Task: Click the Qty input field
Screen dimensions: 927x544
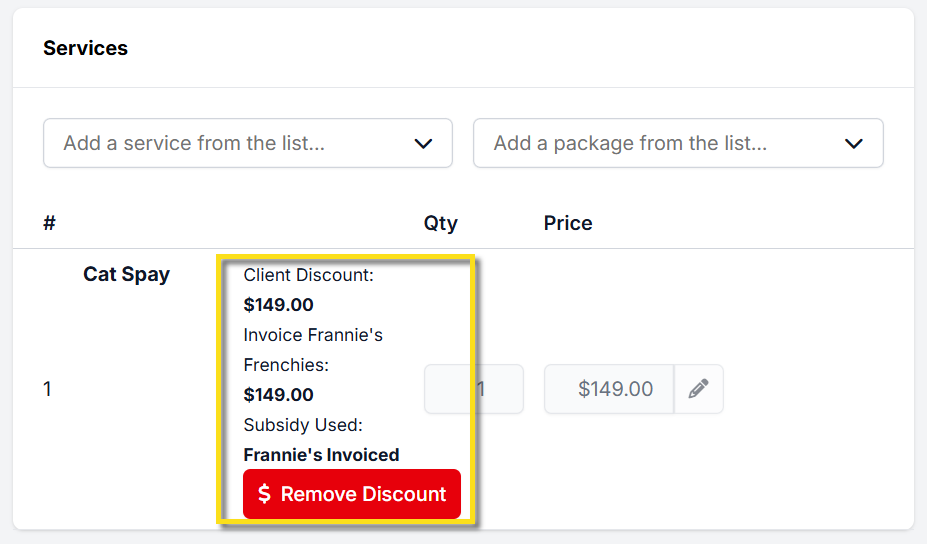Action: click(x=474, y=389)
